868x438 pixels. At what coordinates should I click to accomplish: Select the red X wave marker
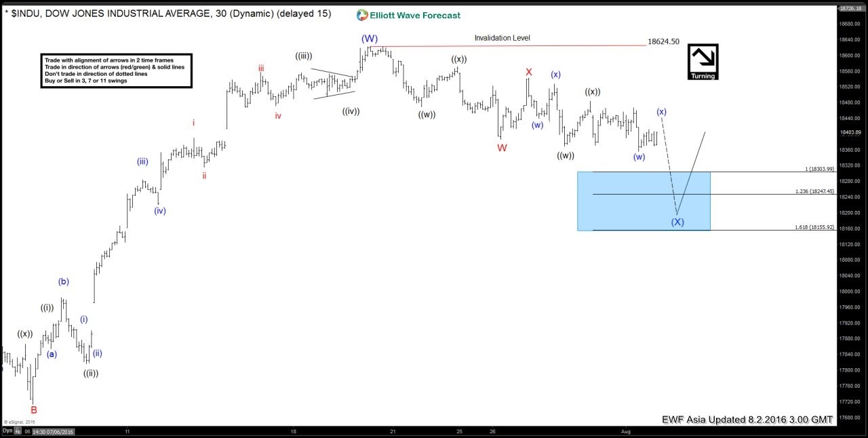(x=528, y=71)
